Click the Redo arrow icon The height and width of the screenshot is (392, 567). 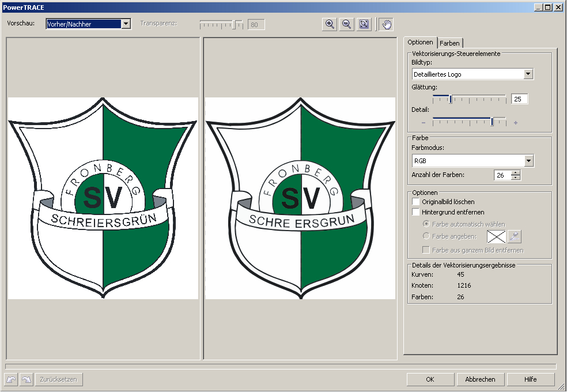[27, 379]
